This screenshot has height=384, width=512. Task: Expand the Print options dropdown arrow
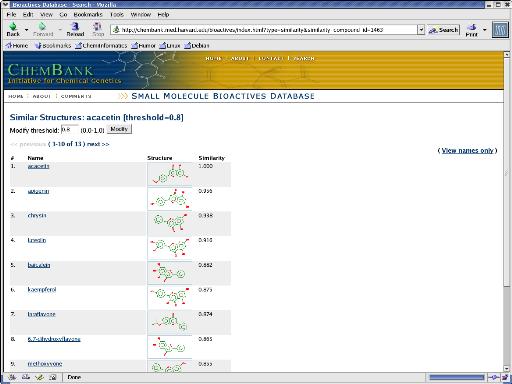click(x=485, y=30)
